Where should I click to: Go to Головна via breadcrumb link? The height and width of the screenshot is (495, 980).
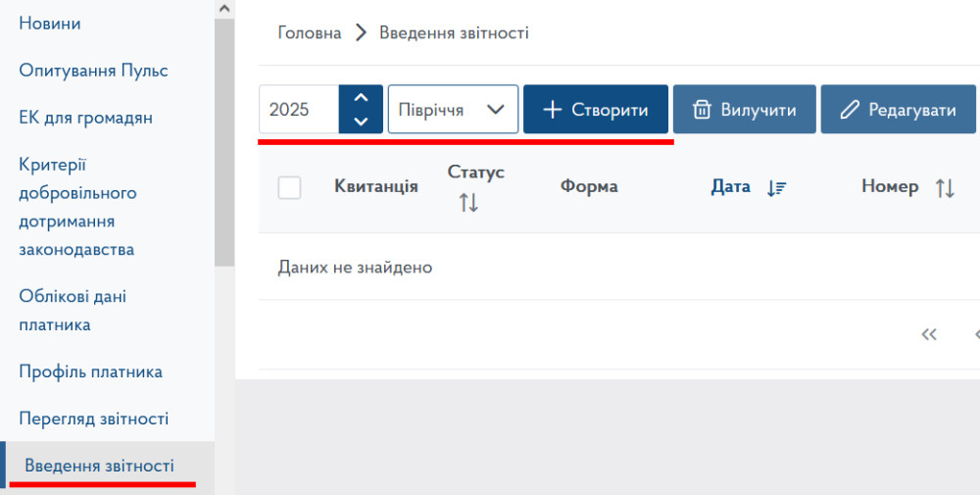coord(310,33)
